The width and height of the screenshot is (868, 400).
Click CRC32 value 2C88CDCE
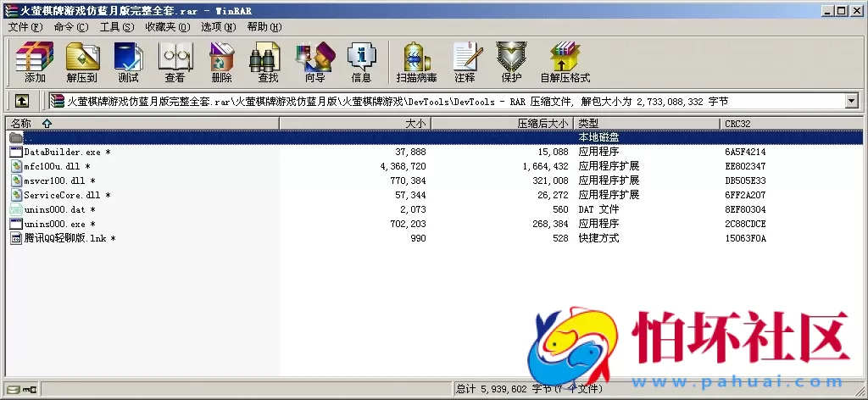pos(745,224)
